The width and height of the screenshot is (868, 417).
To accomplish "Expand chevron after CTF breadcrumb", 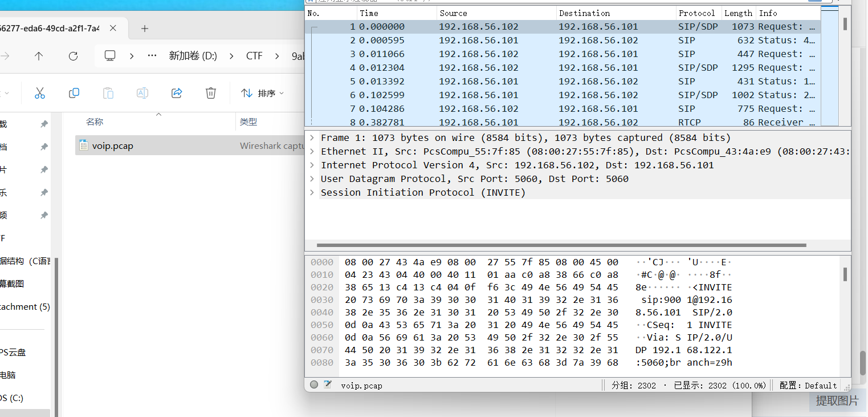I will click(277, 56).
